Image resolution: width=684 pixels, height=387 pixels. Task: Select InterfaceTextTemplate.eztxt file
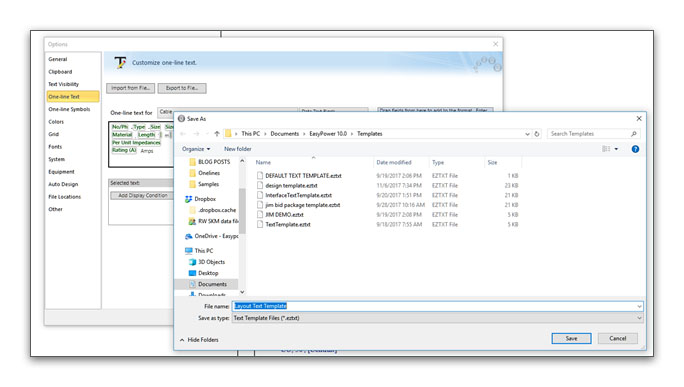click(x=298, y=195)
